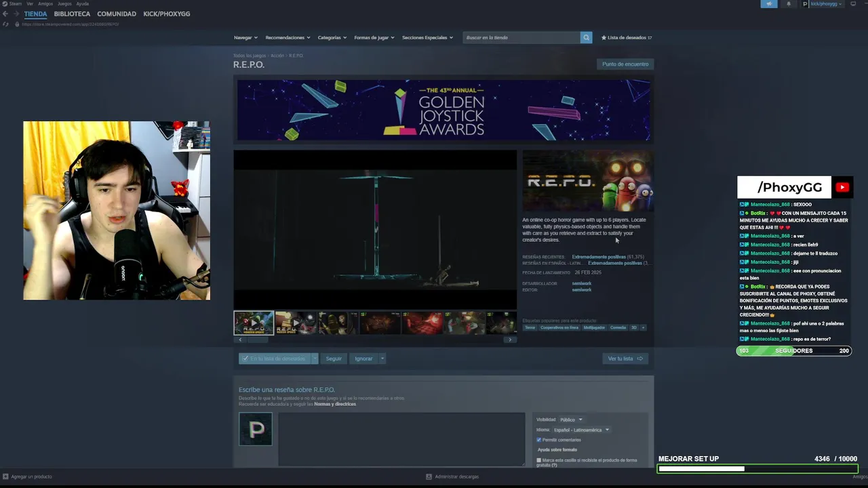The width and height of the screenshot is (868, 488).
Task: Click the search magnifier button
Action: 586,37
